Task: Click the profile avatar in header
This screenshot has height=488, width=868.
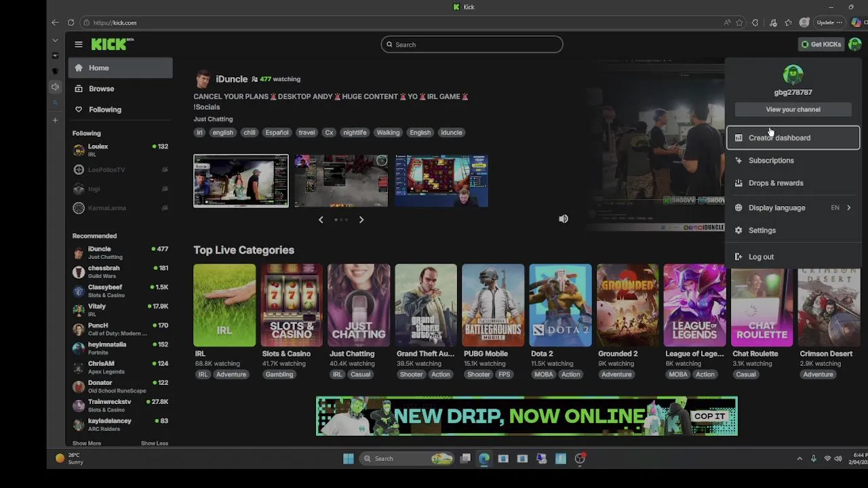Action: click(x=854, y=44)
